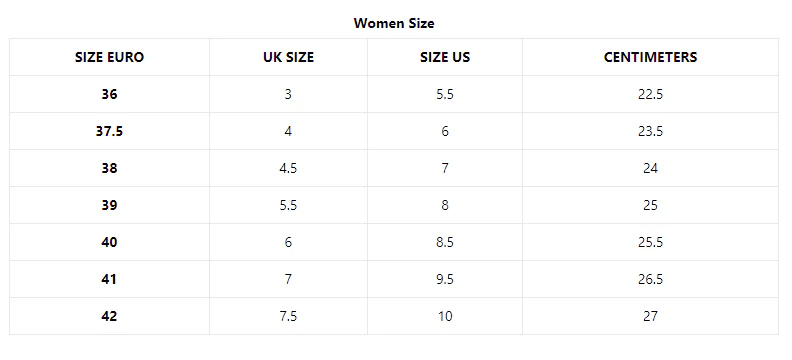
Task: Click the 23.5 centimeters cell
Action: [651, 131]
